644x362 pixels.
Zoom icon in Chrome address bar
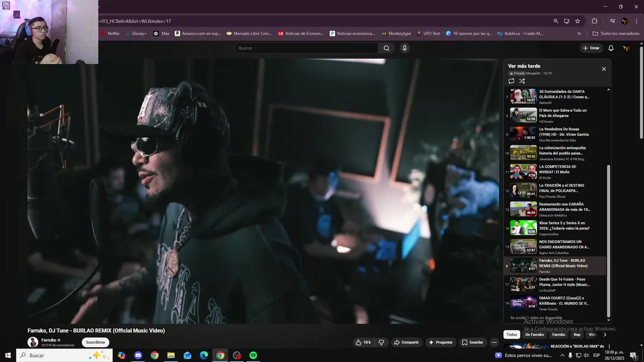pyautogui.click(x=556, y=21)
